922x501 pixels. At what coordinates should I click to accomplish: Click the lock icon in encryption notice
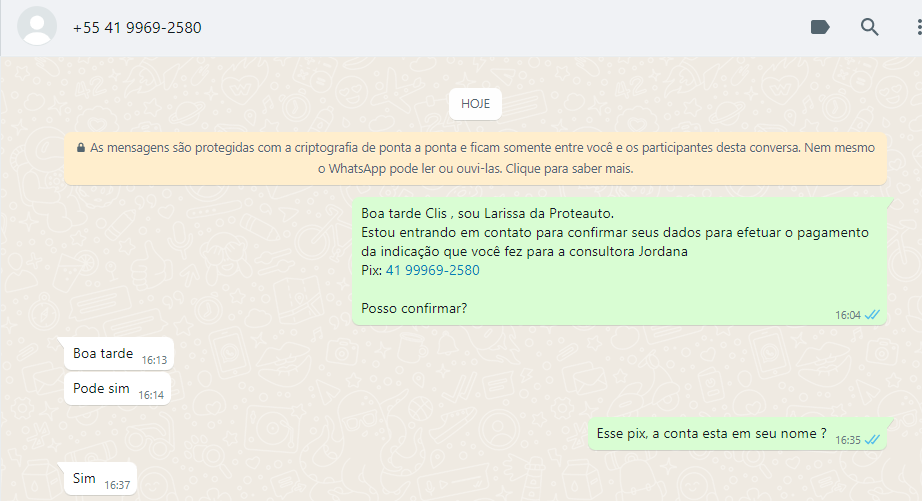click(80, 148)
